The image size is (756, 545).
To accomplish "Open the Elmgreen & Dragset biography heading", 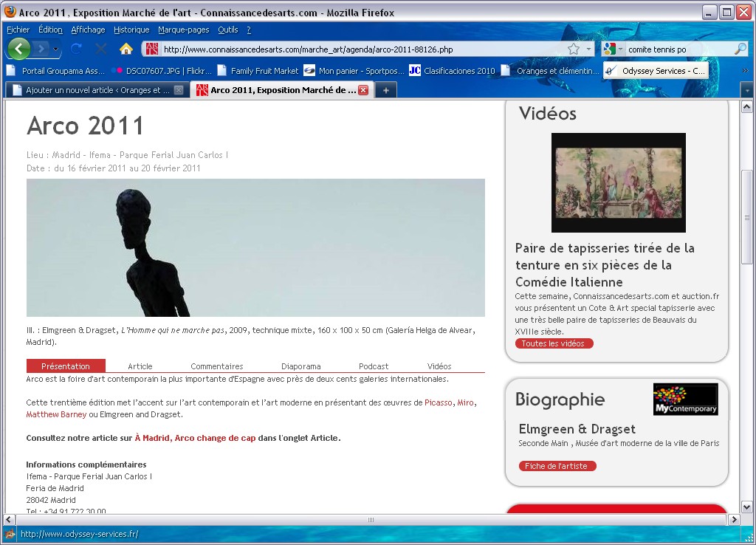I will [577, 429].
